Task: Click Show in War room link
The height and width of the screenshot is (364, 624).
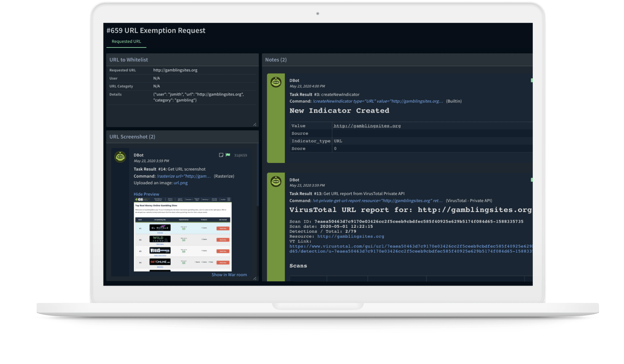Action: pos(229,274)
